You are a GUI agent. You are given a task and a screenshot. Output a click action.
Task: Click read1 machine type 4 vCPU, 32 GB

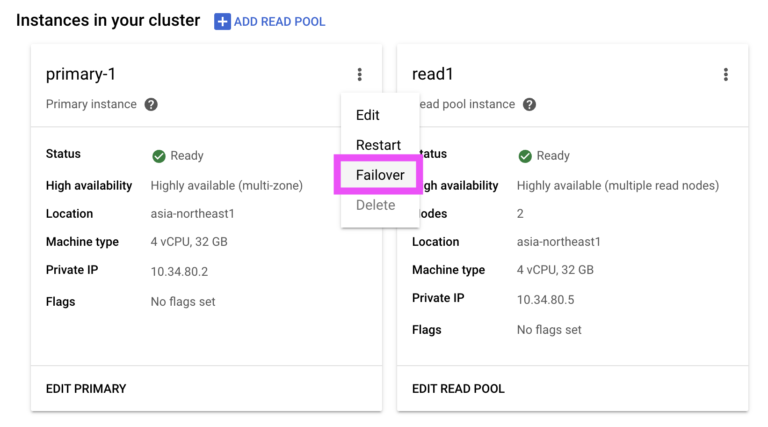(x=555, y=270)
